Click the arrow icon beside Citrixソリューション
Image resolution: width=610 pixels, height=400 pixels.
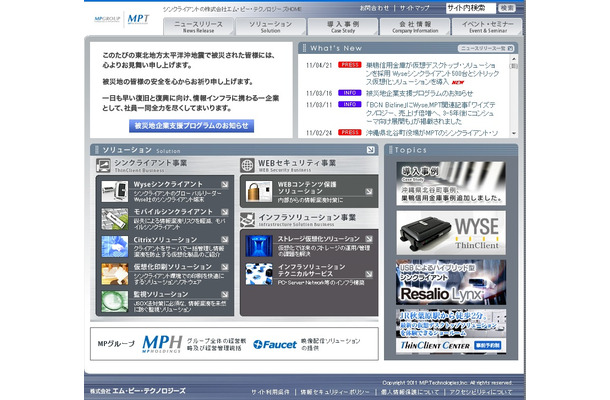coord(225,240)
